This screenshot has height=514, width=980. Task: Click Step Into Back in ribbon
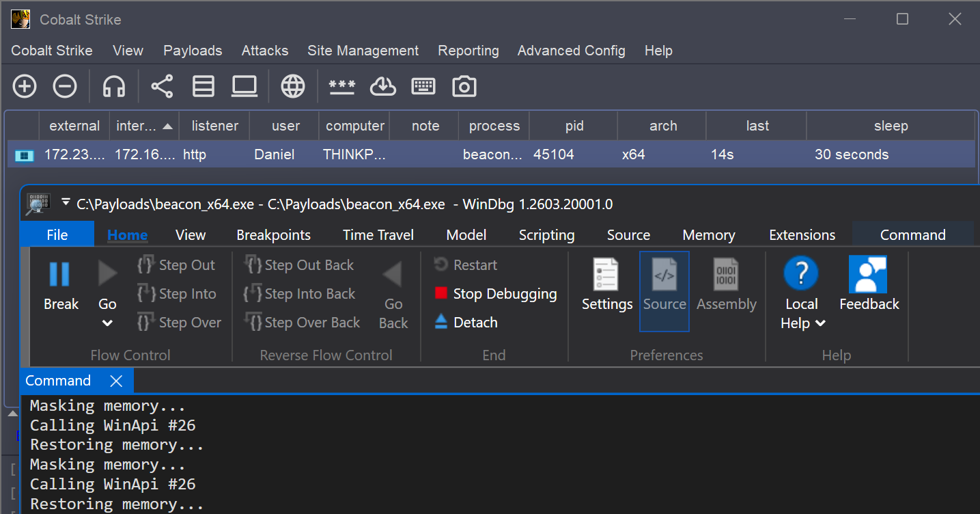(299, 294)
